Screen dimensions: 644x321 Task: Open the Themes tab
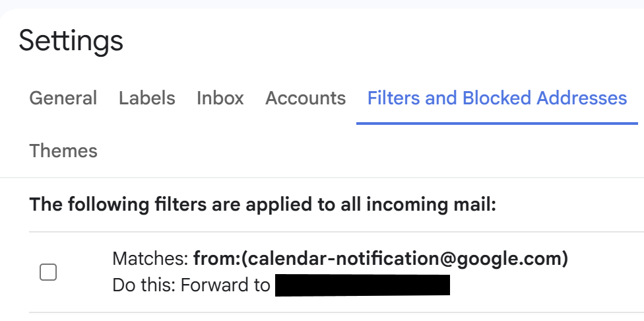[63, 151]
